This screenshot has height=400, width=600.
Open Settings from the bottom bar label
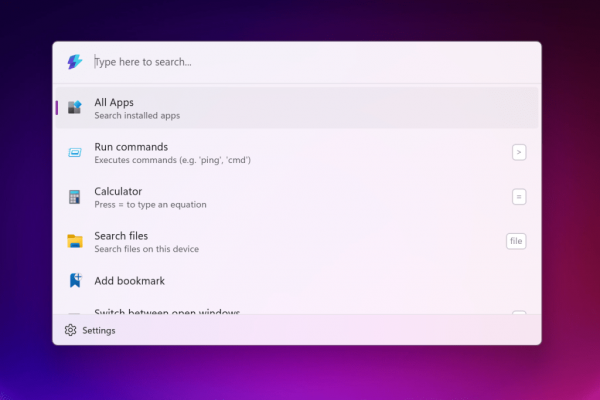99,330
